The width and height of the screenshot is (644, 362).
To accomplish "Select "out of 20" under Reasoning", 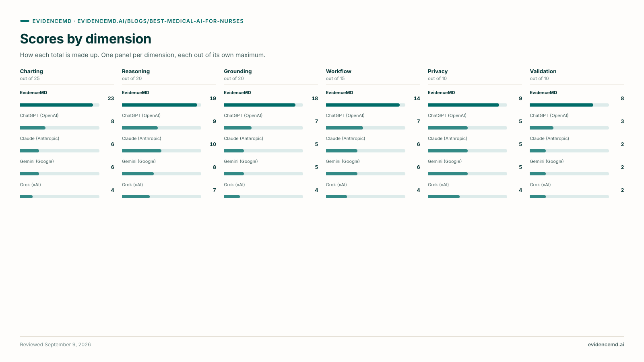I will click(132, 79).
